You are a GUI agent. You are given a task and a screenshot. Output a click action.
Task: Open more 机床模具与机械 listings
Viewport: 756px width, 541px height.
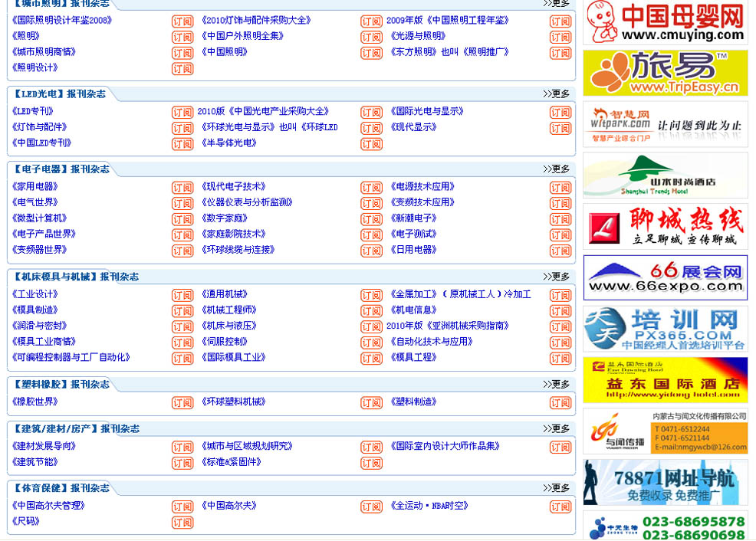click(x=557, y=276)
